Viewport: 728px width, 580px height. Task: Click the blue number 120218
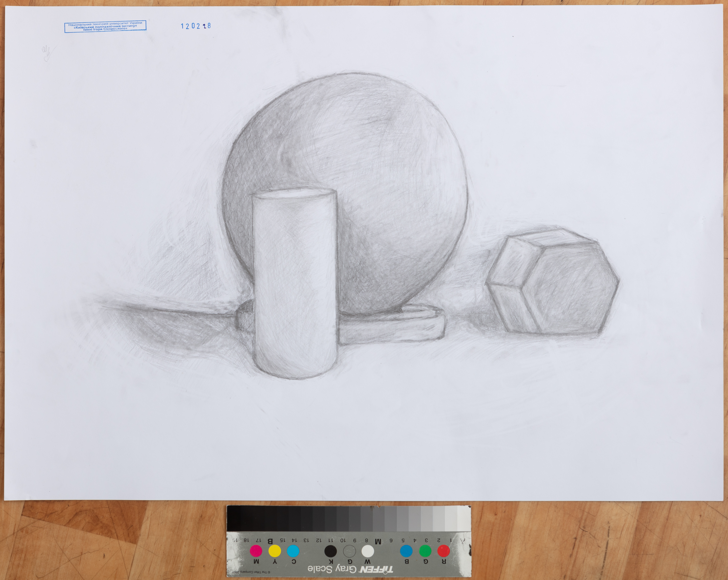point(196,26)
